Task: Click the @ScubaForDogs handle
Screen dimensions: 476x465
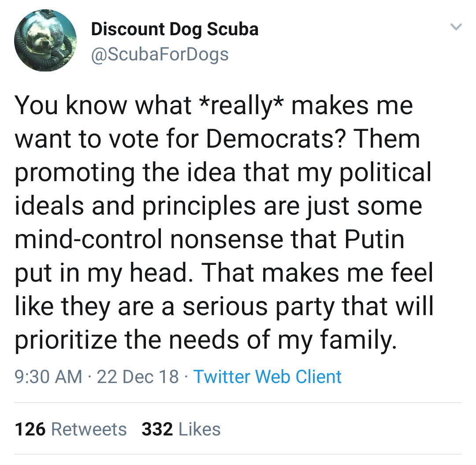Action: 160,55
